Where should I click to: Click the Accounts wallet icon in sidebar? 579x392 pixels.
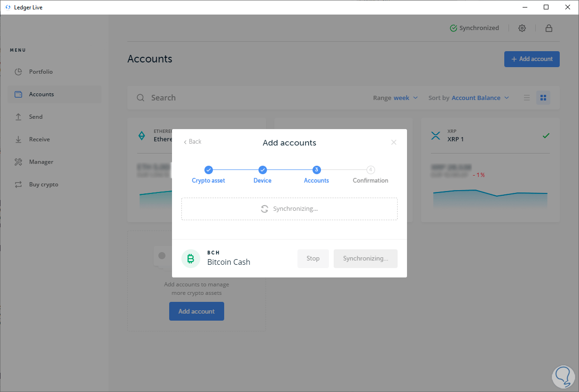[18, 94]
